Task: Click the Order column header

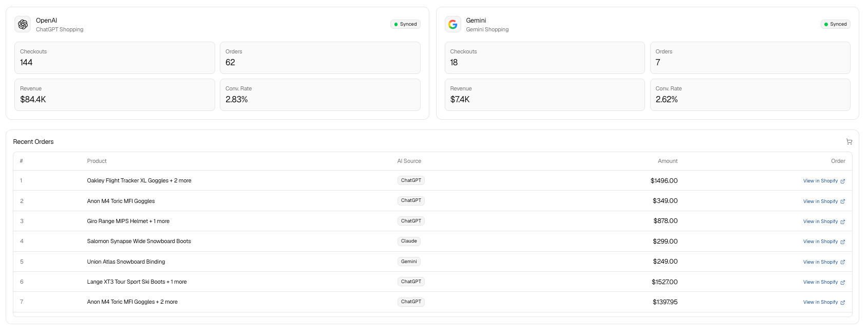Action: coord(838,161)
